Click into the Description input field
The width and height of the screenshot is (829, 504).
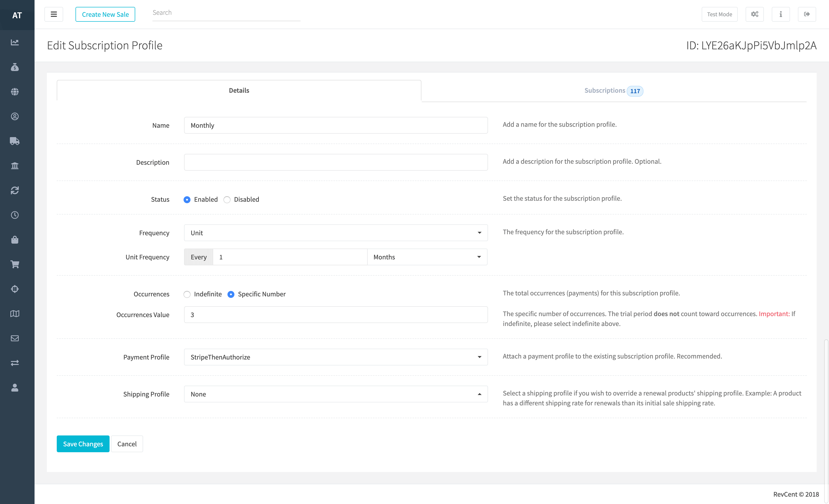point(336,162)
